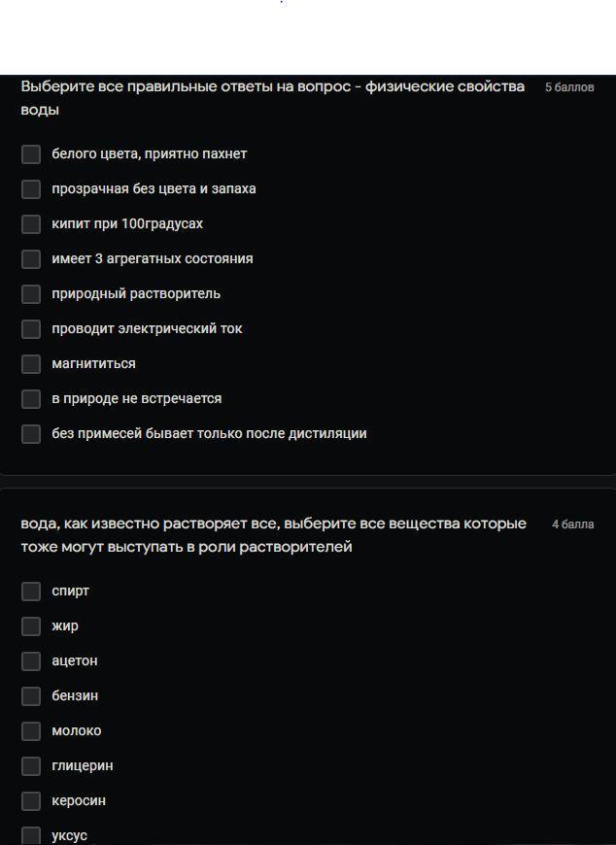Click the solvents question text
Image resolution: width=616 pixels, height=845 pixels.
click(x=273, y=535)
